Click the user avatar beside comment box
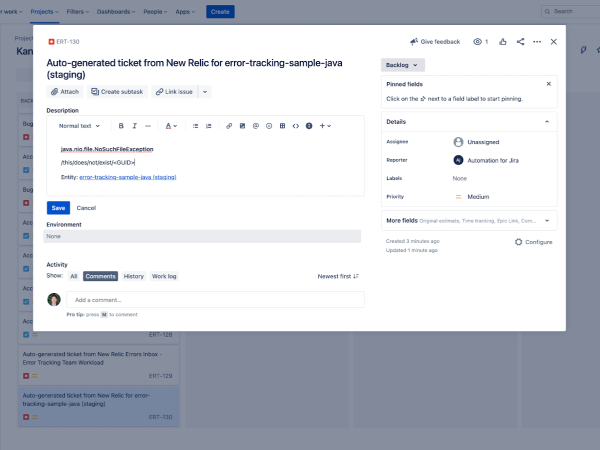 pyautogui.click(x=54, y=300)
